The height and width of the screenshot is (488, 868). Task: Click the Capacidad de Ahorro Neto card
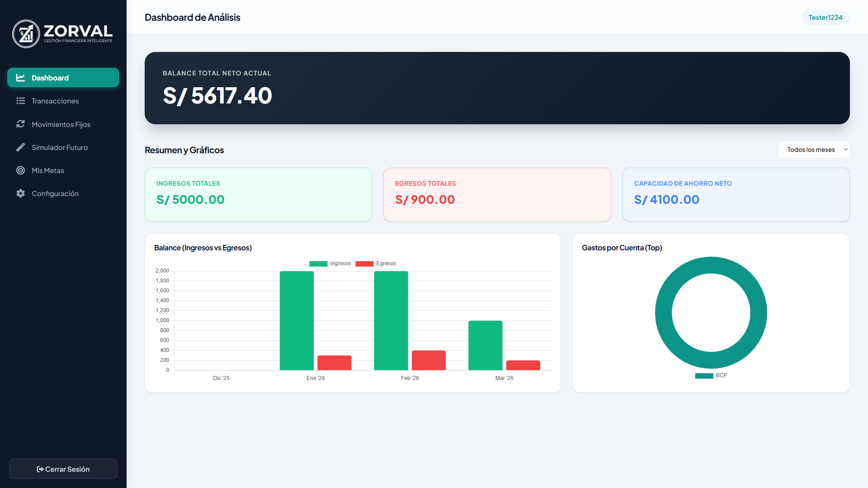736,195
